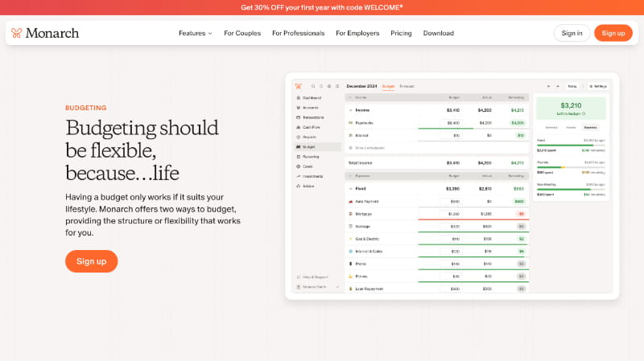Click the Mortgage category icon
644x361 pixels.
(350, 214)
